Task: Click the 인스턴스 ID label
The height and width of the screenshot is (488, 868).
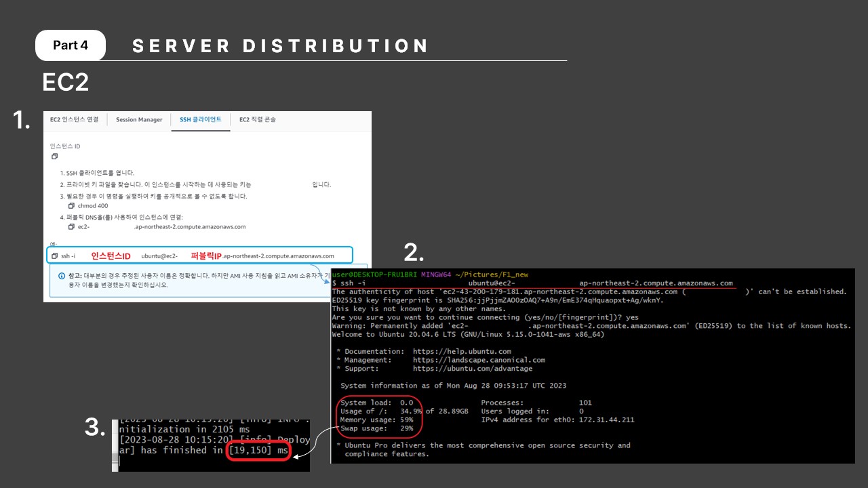Action: click(x=65, y=146)
